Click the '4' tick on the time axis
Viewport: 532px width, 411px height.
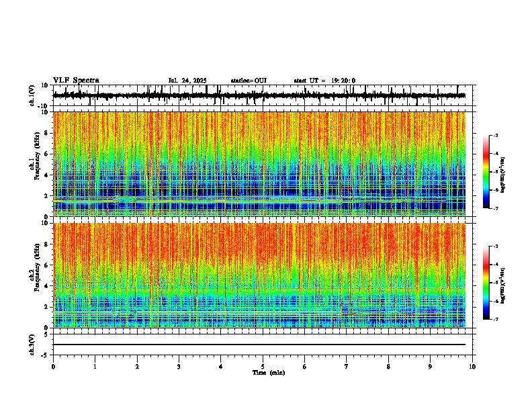click(221, 367)
